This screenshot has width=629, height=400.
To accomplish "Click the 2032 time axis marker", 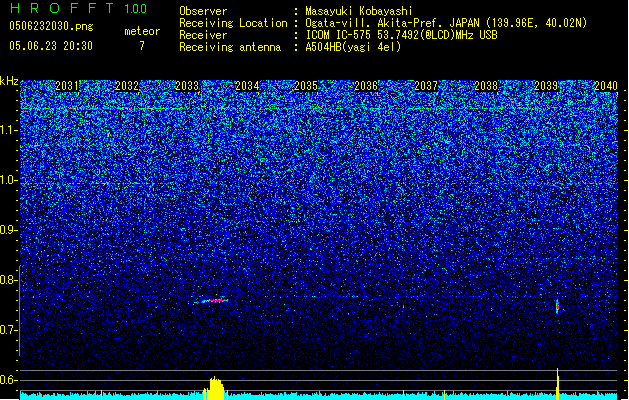I will point(127,86).
